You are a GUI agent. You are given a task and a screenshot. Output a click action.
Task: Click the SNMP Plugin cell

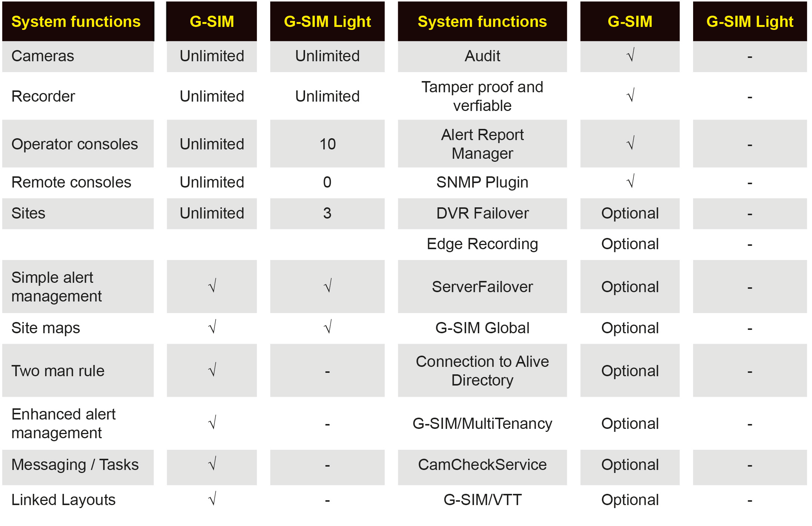[x=482, y=182]
